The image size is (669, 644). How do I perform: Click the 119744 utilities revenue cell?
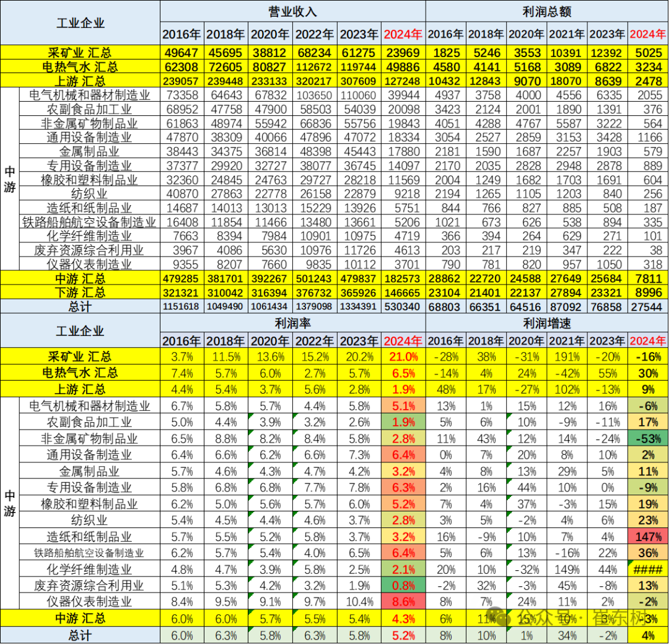(x=359, y=67)
